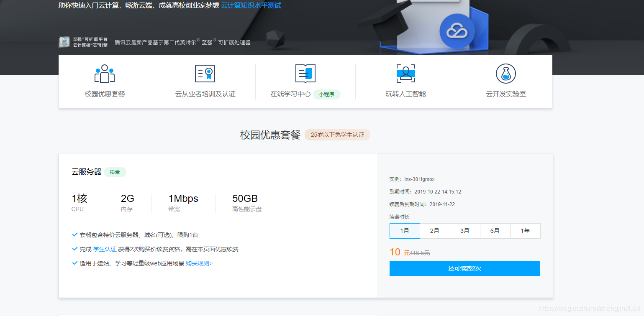
Task: Click the 10 元 price
Action: [x=400, y=252]
